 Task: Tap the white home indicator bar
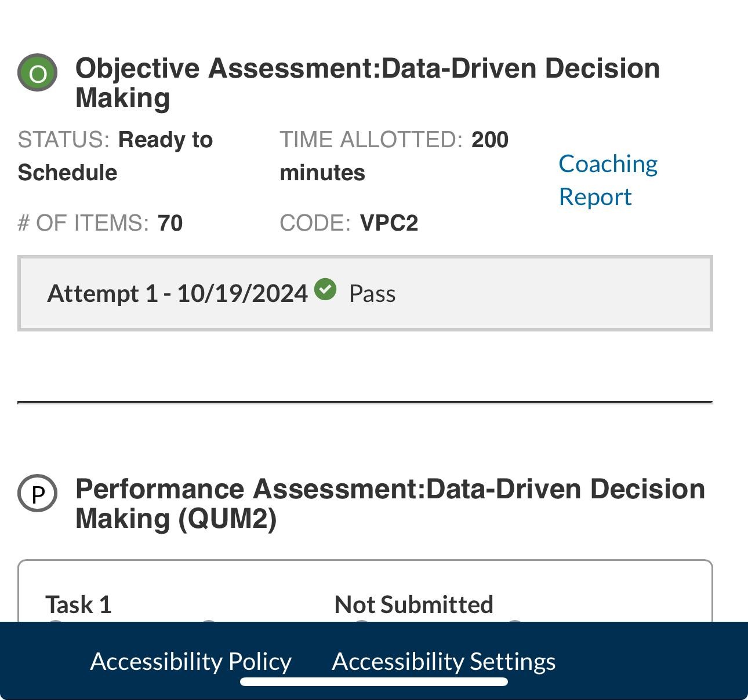tap(374, 681)
